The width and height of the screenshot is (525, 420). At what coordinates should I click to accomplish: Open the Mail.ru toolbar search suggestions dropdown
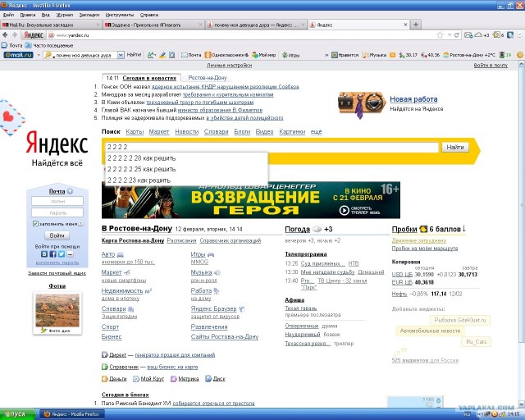121,55
